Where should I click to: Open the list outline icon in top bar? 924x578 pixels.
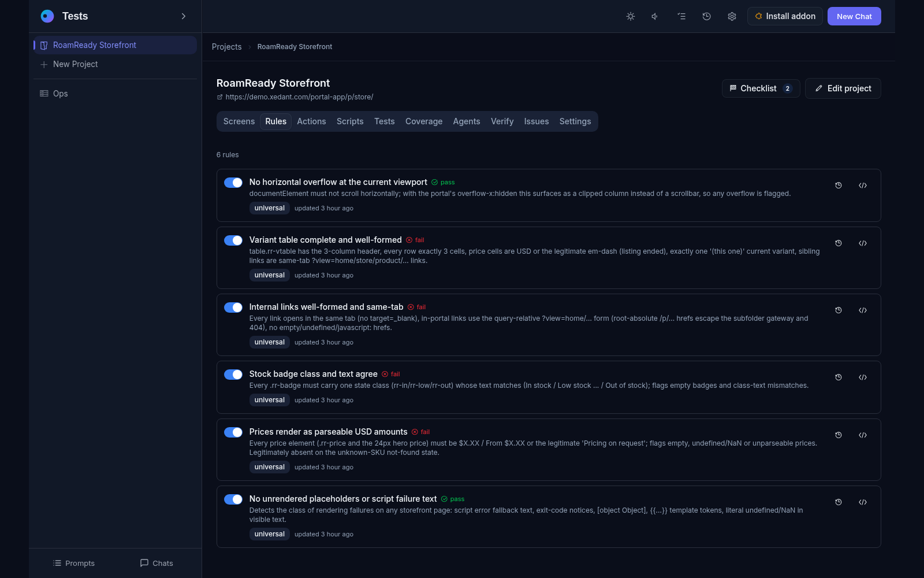pos(681,16)
